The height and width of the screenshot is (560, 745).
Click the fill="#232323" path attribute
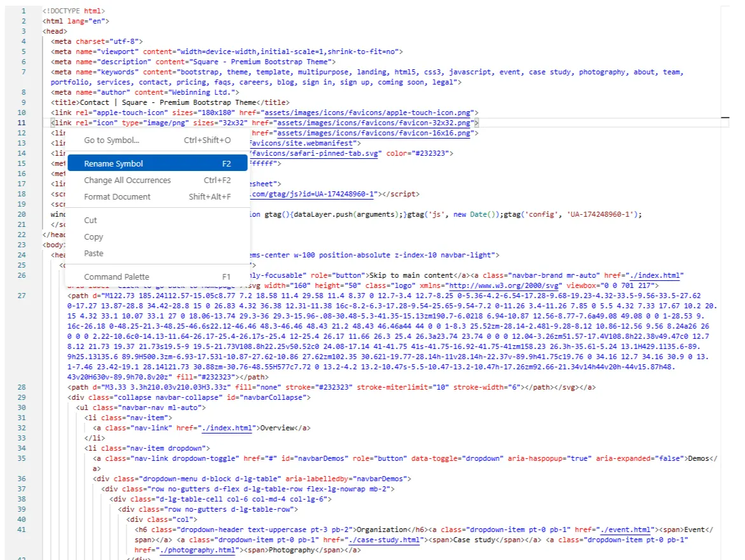pos(206,377)
